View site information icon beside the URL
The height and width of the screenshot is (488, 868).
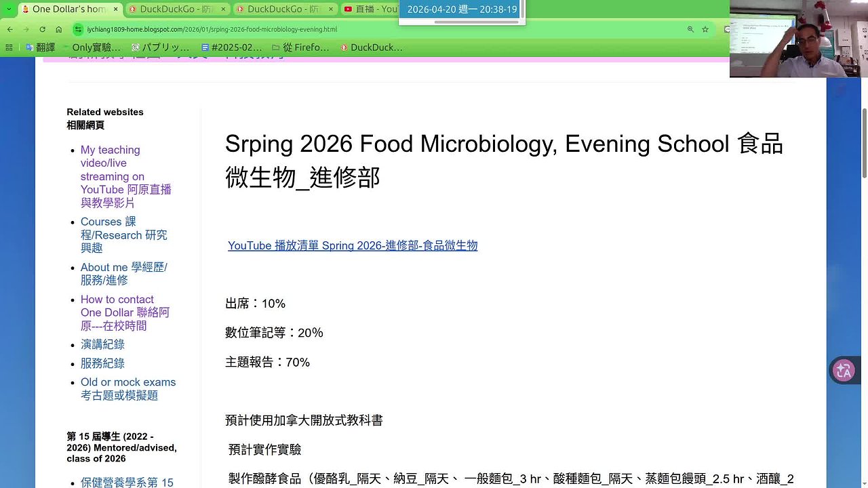pyautogui.click(x=79, y=29)
